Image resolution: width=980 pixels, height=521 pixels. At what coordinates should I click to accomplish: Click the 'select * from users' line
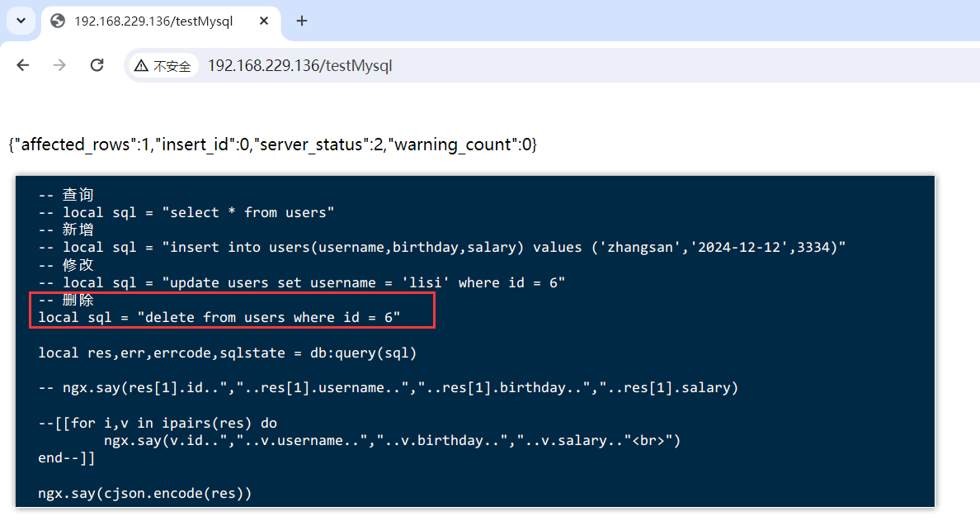(x=186, y=213)
